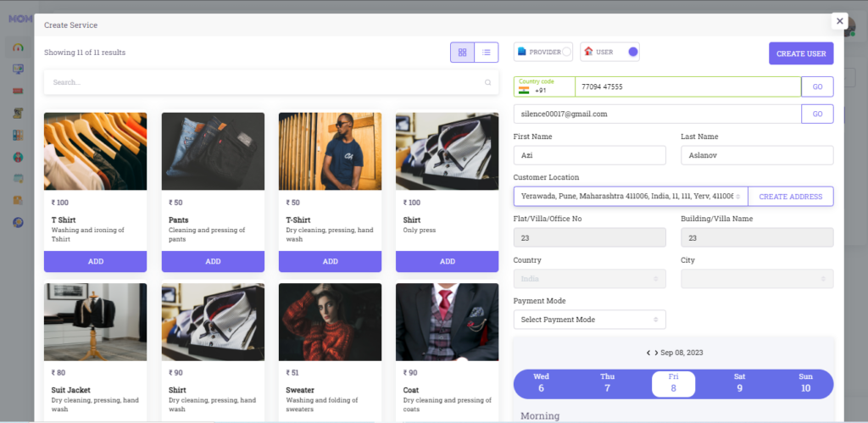
Task: Expand the Customer Location dropdown
Action: (631, 197)
